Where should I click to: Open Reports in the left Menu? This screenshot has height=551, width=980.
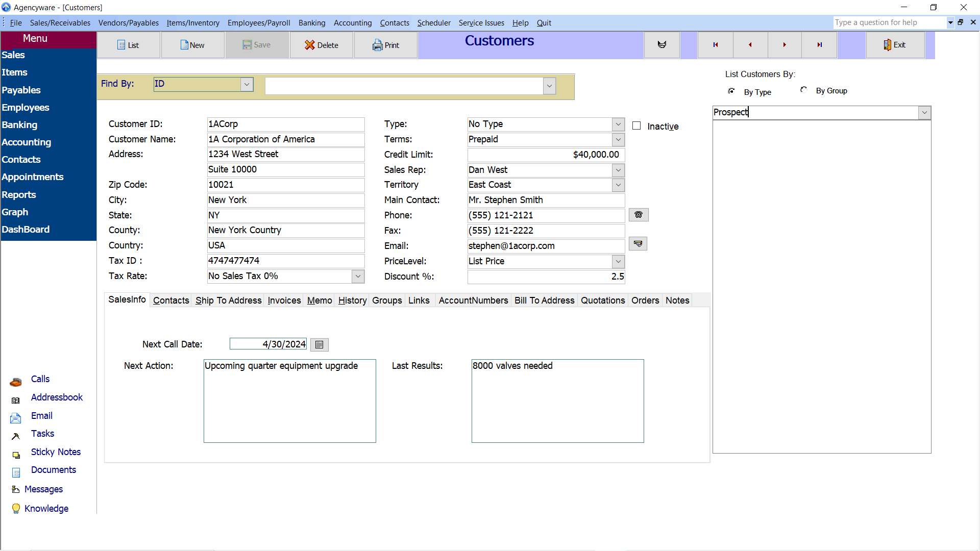tap(19, 195)
